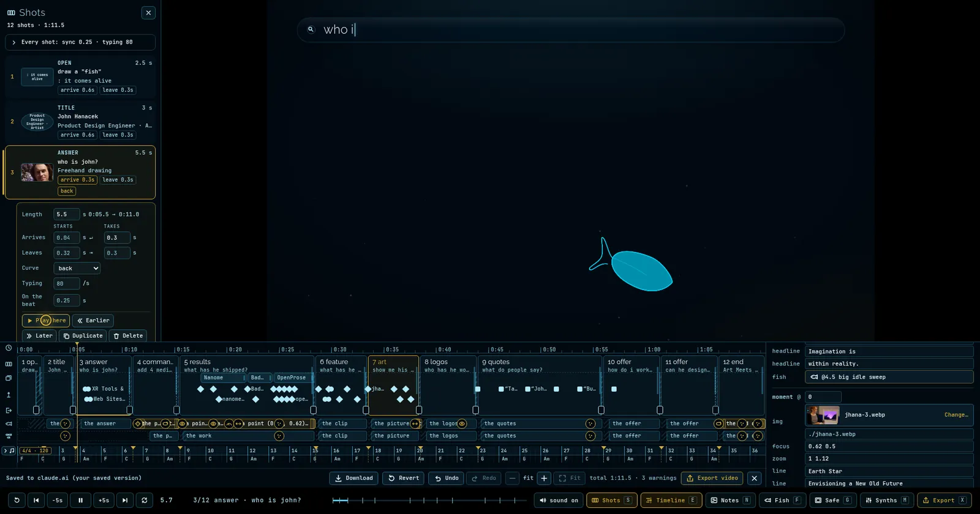Open the Curve dropdown set to back

tap(77, 268)
